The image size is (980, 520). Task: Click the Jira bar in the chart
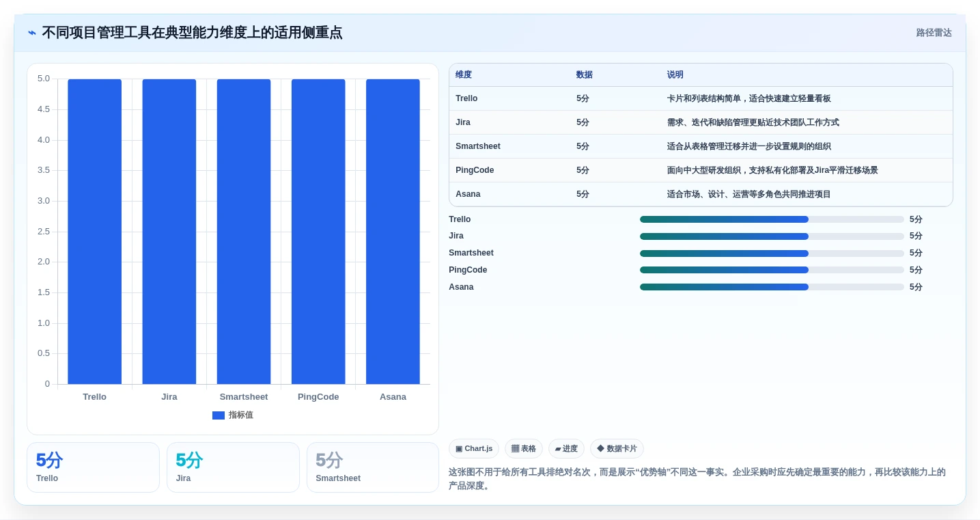coord(169,232)
